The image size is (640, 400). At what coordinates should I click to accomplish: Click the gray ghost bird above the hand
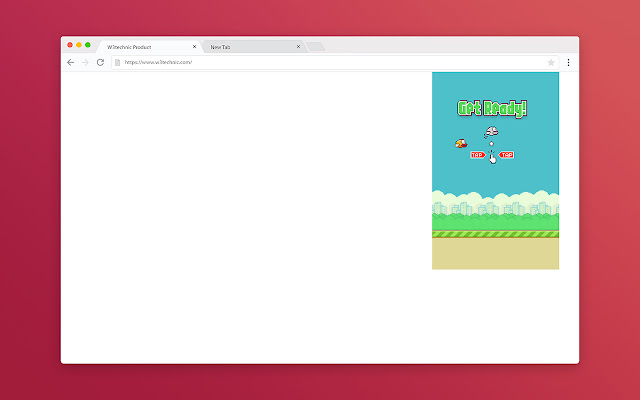pyautogui.click(x=491, y=132)
